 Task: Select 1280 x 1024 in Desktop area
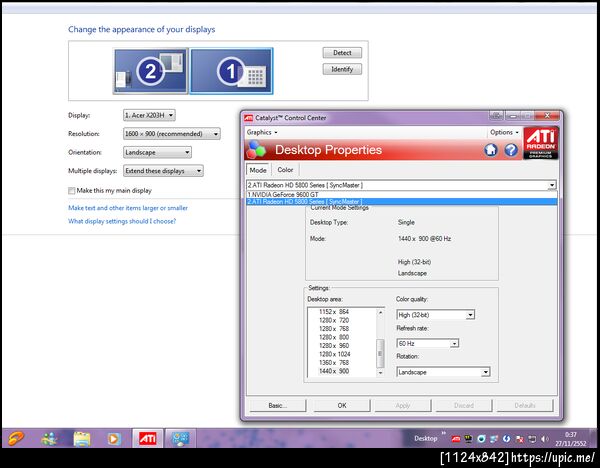(334, 354)
